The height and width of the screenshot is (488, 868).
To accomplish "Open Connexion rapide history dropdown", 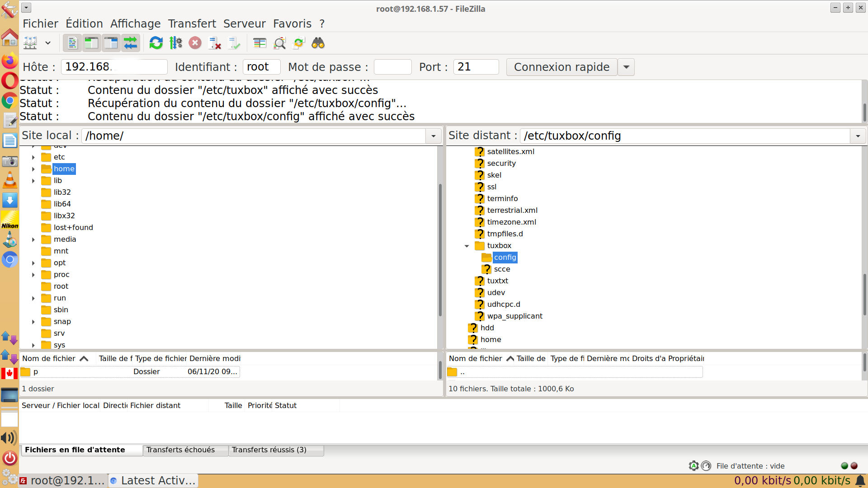I will 626,67.
